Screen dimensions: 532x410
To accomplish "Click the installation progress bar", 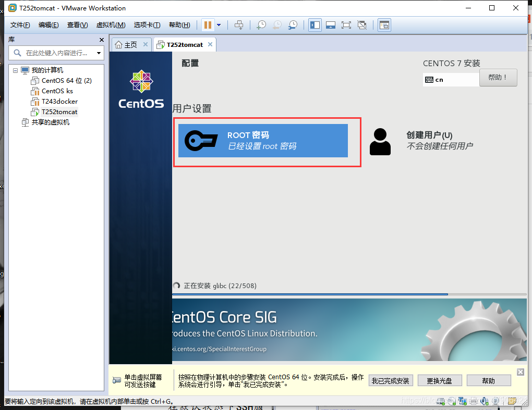I will [349, 294].
